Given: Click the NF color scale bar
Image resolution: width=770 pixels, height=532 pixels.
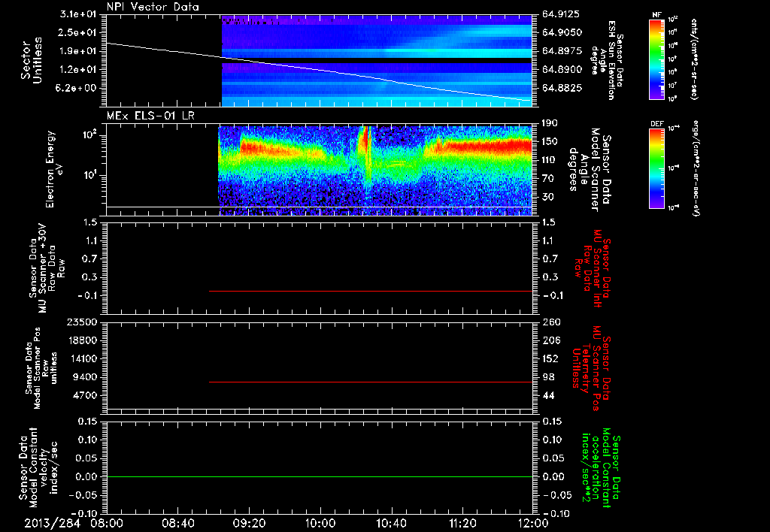Looking at the screenshot, I should 656,59.
